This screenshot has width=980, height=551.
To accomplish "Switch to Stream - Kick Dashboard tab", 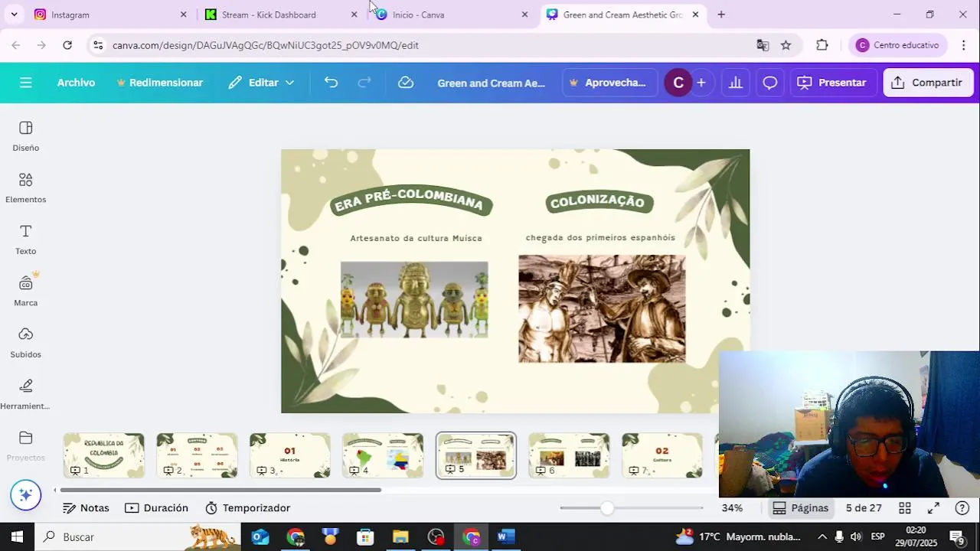I will (280, 15).
